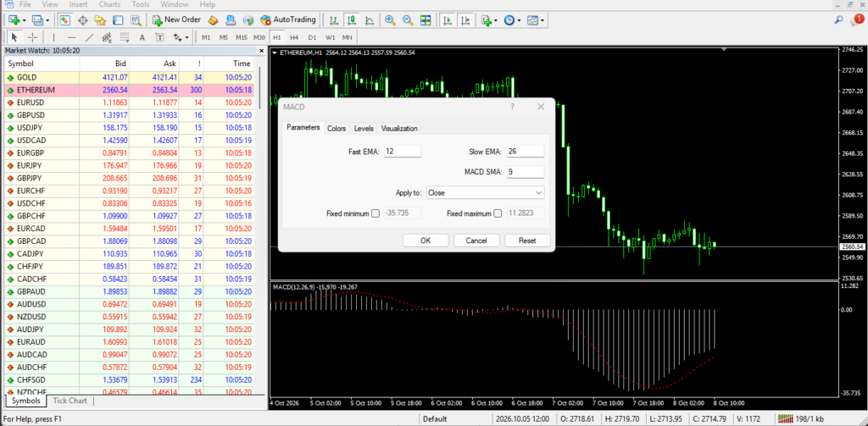Tile chart windows icon

point(426,20)
